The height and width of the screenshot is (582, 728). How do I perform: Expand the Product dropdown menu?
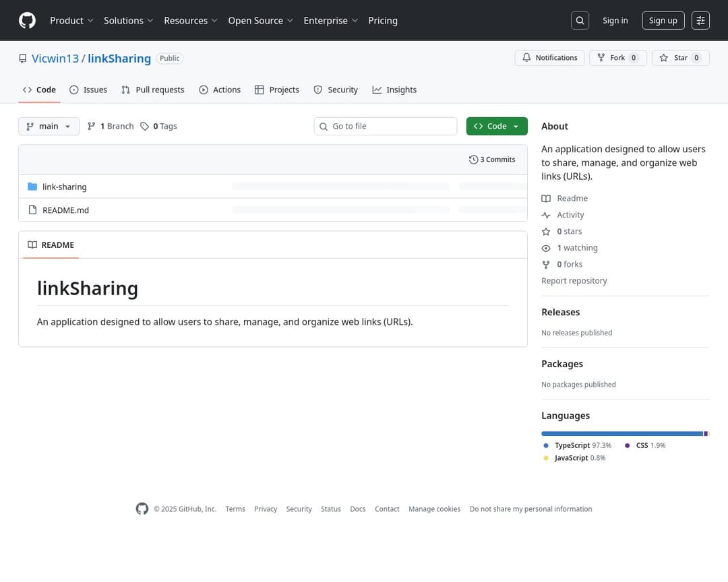[x=71, y=20]
